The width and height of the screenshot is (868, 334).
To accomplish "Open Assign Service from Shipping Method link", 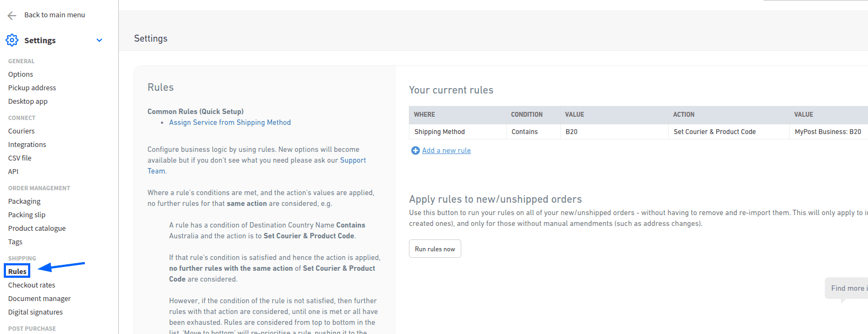I will tap(230, 123).
